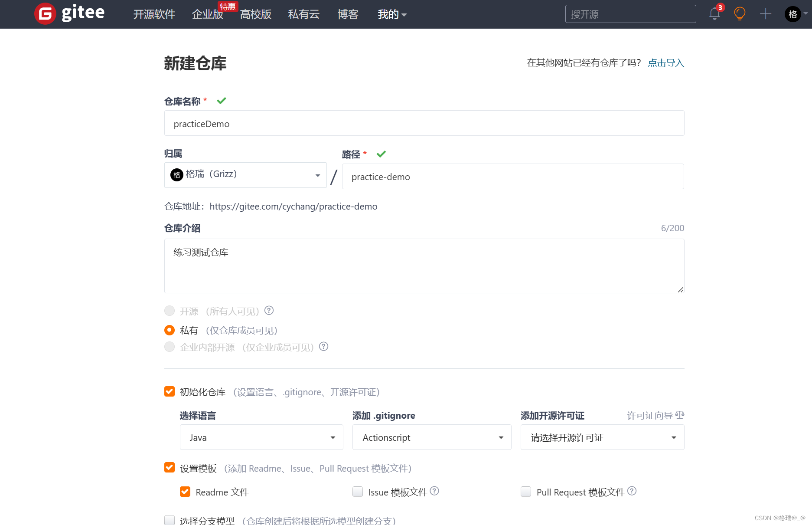Open the 选择语言 Java dropdown

point(261,437)
